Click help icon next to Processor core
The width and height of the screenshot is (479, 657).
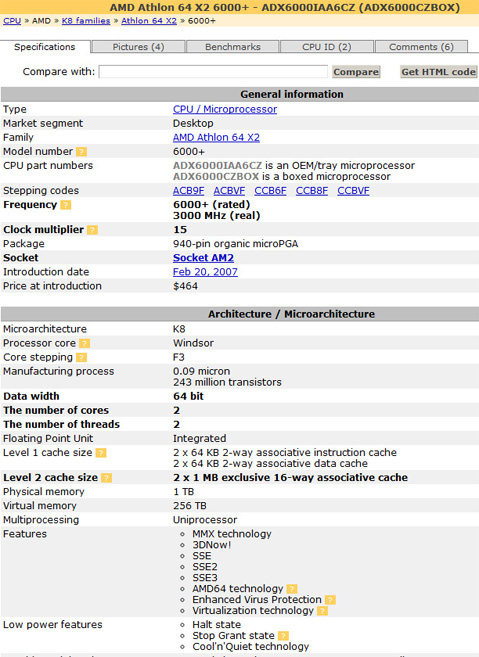[85, 344]
